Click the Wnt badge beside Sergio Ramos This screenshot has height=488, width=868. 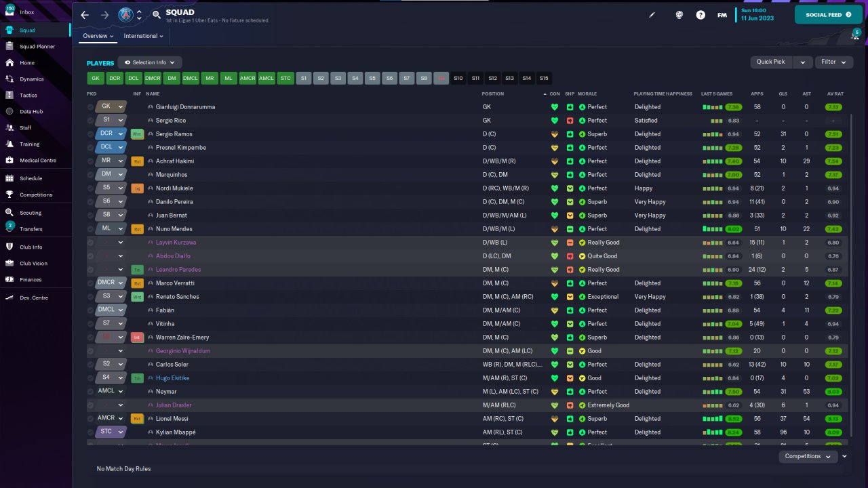click(137, 134)
